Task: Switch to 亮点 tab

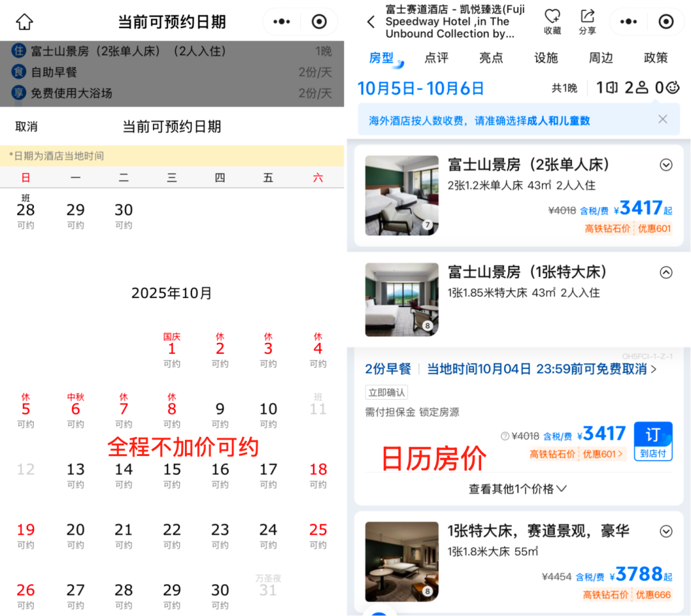Action: click(x=491, y=58)
